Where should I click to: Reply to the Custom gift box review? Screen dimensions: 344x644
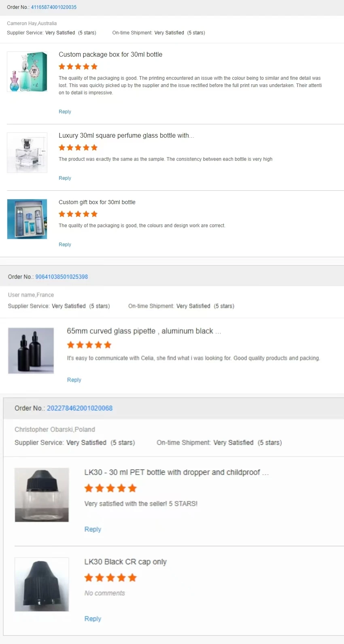pos(65,245)
